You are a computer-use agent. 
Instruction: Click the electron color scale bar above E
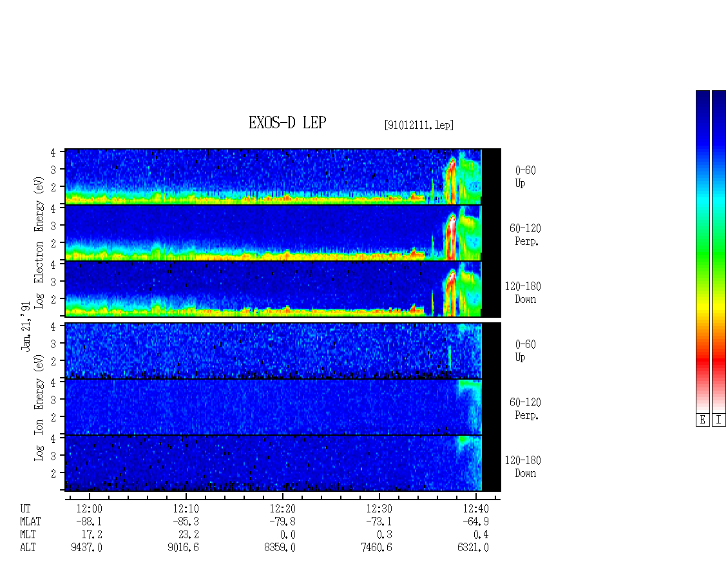point(702,251)
